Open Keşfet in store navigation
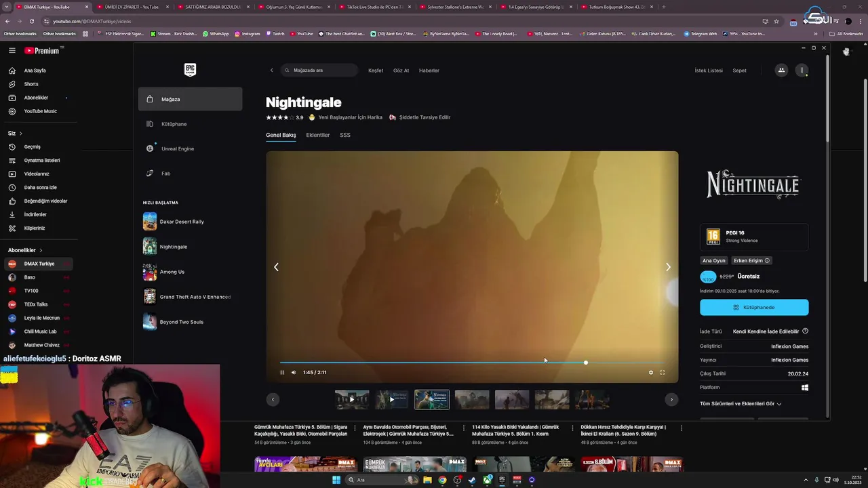 coord(376,70)
